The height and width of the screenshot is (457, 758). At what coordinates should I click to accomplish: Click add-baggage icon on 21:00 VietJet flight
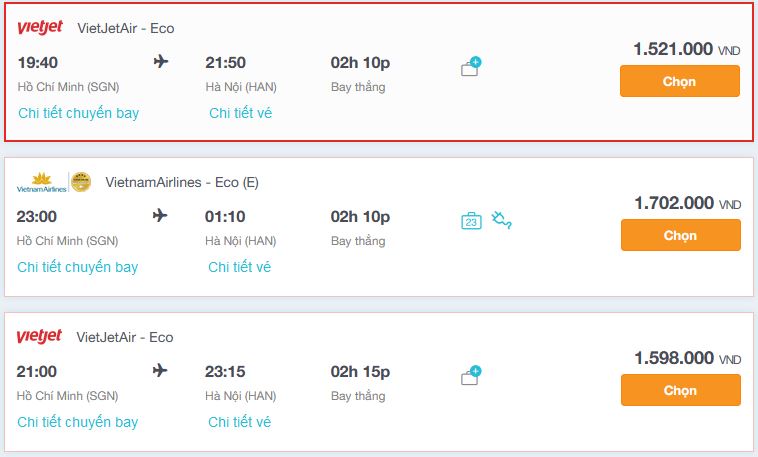point(471,375)
